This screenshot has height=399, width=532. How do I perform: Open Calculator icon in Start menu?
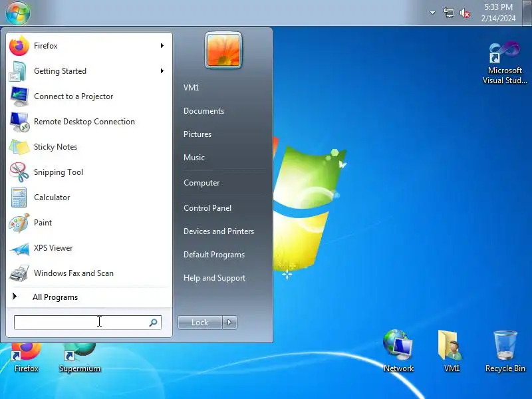(19, 198)
